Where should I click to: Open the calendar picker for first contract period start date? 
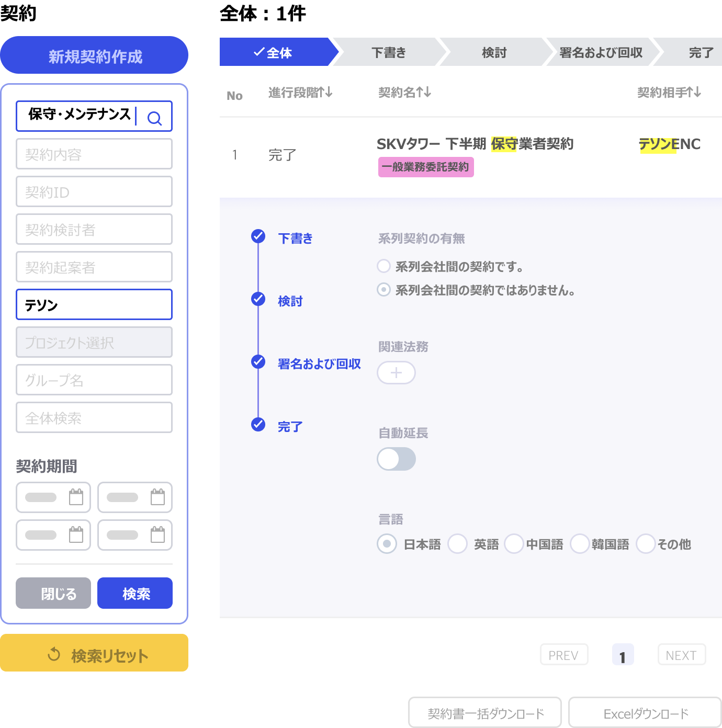pyautogui.click(x=76, y=497)
